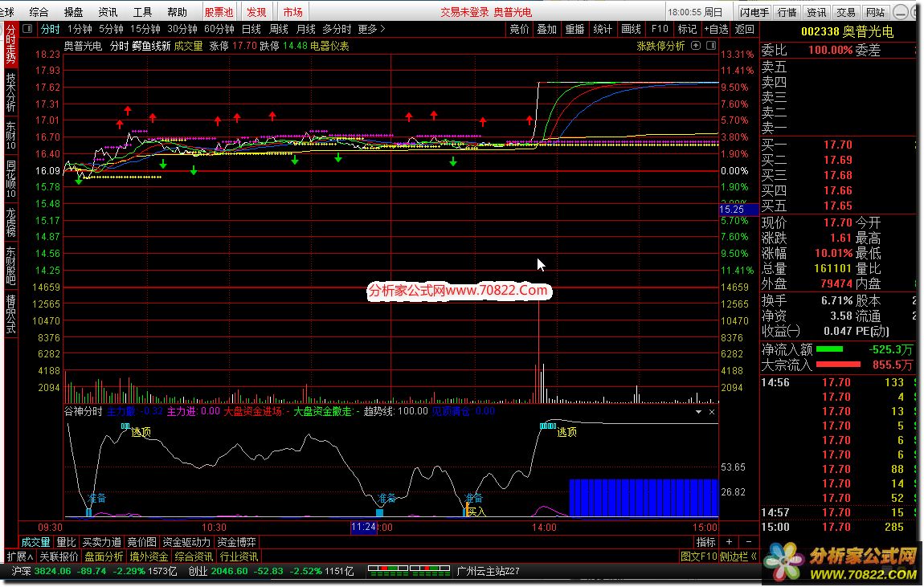Switch to 日线 chart
This screenshot has height=587, width=924.
click(x=251, y=29)
